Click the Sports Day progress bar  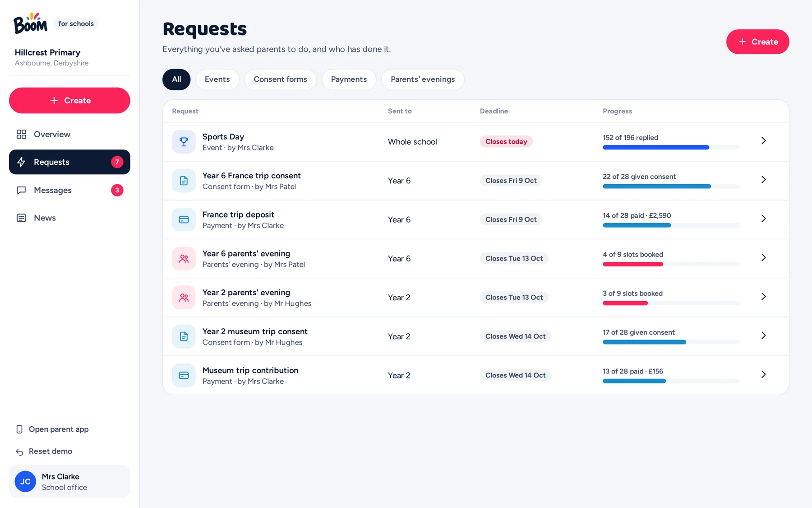point(671,147)
